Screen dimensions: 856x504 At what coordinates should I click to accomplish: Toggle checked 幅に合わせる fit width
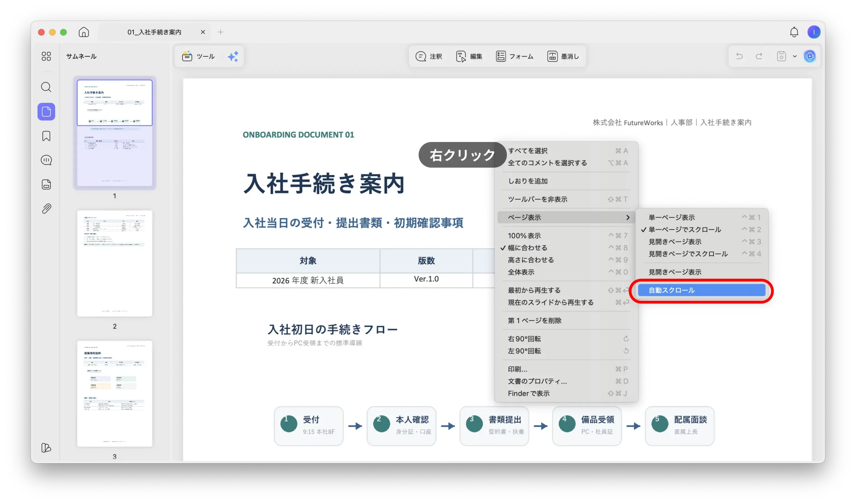[566, 248]
